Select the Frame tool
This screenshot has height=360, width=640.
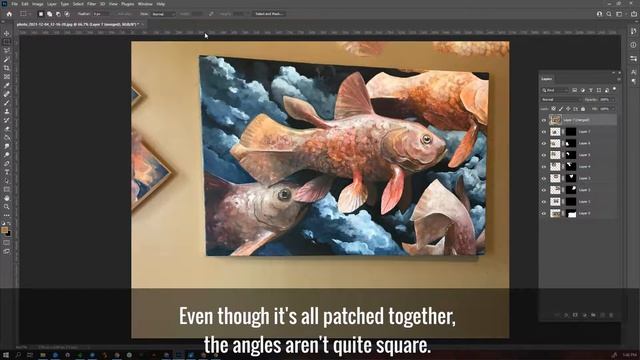[7, 76]
